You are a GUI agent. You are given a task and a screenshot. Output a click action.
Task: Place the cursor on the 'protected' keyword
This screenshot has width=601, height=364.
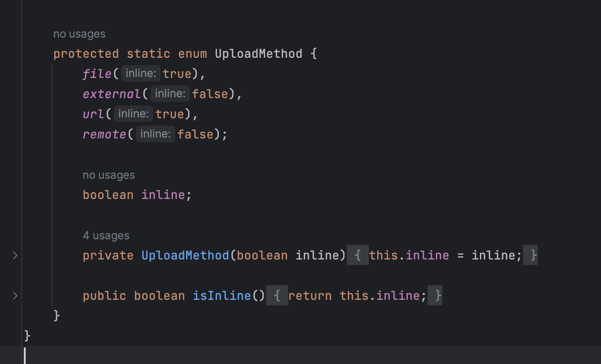tap(86, 54)
